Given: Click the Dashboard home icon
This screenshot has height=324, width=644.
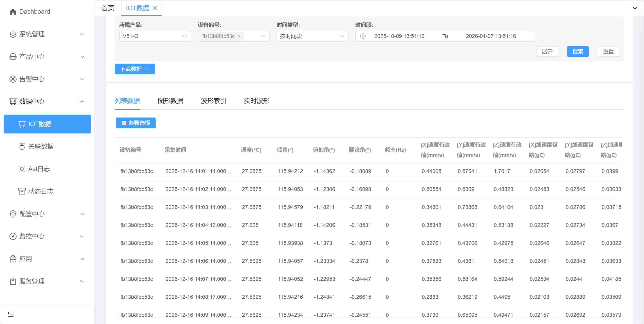Looking at the screenshot, I should 13,12.
